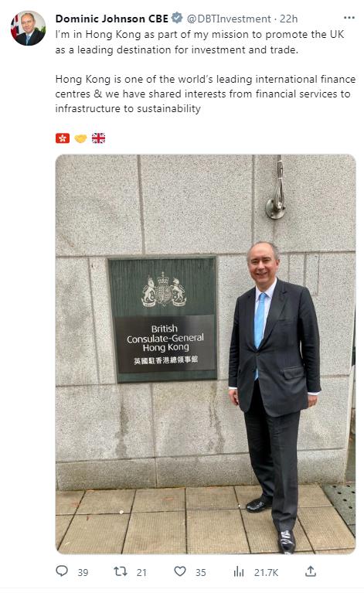364x593 pixels.
Task: Click the handshake emoji
Action: [80, 139]
